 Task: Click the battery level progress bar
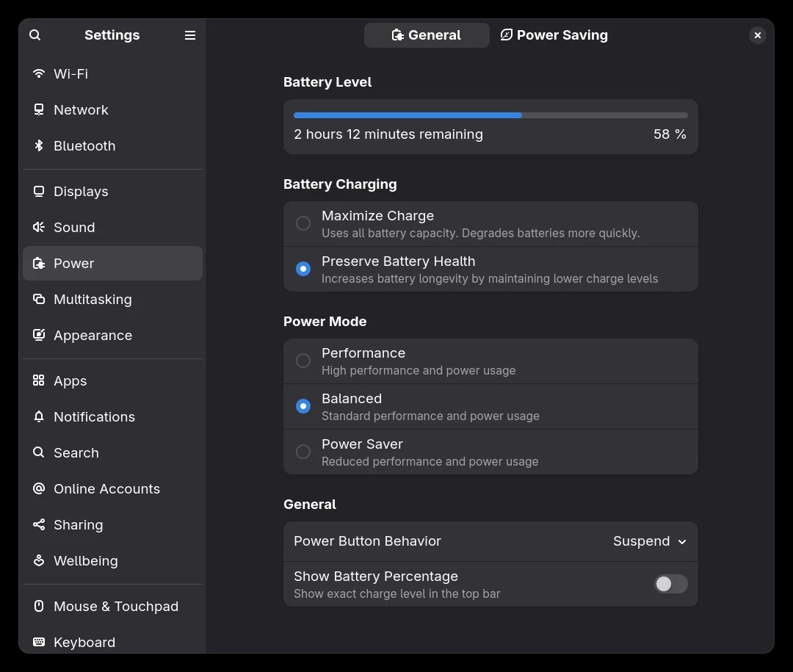tap(490, 115)
